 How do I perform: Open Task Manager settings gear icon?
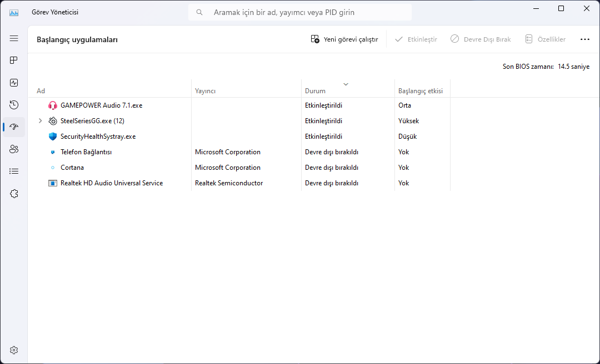coord(14,350)
